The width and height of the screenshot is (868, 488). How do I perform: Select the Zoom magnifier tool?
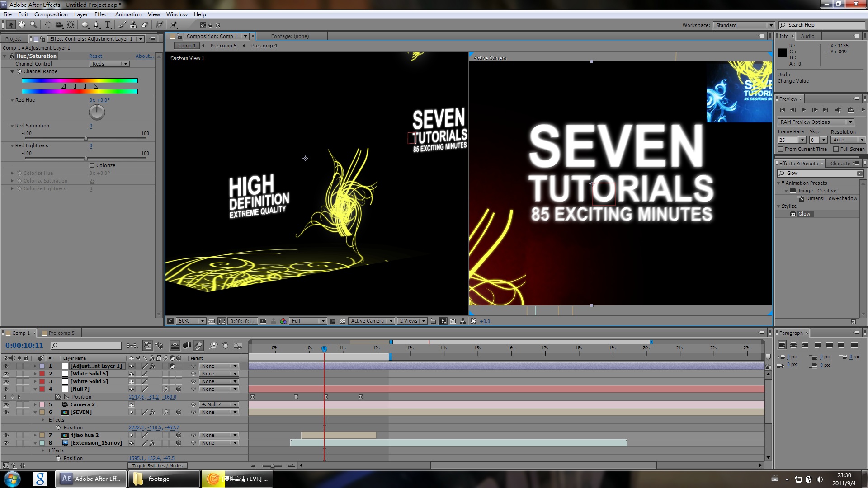point(33,25)
